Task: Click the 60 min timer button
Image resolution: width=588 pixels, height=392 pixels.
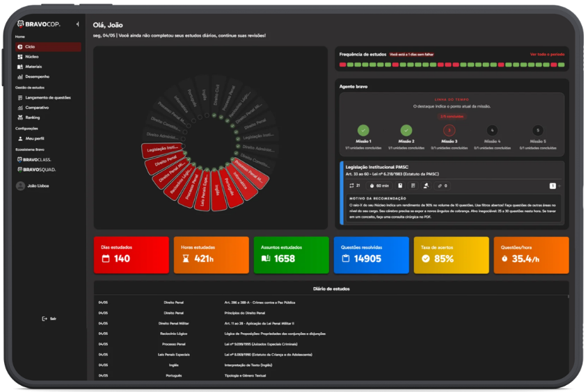Action: coord(379,186)
